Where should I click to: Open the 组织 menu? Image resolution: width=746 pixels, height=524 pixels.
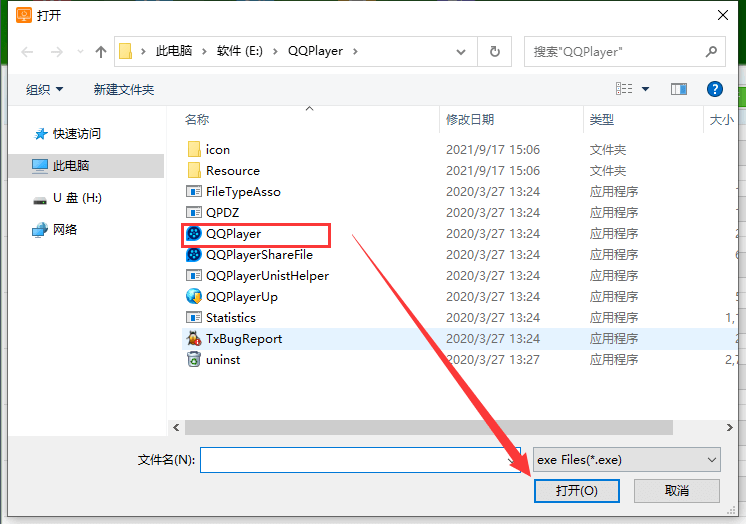point(44,89)
